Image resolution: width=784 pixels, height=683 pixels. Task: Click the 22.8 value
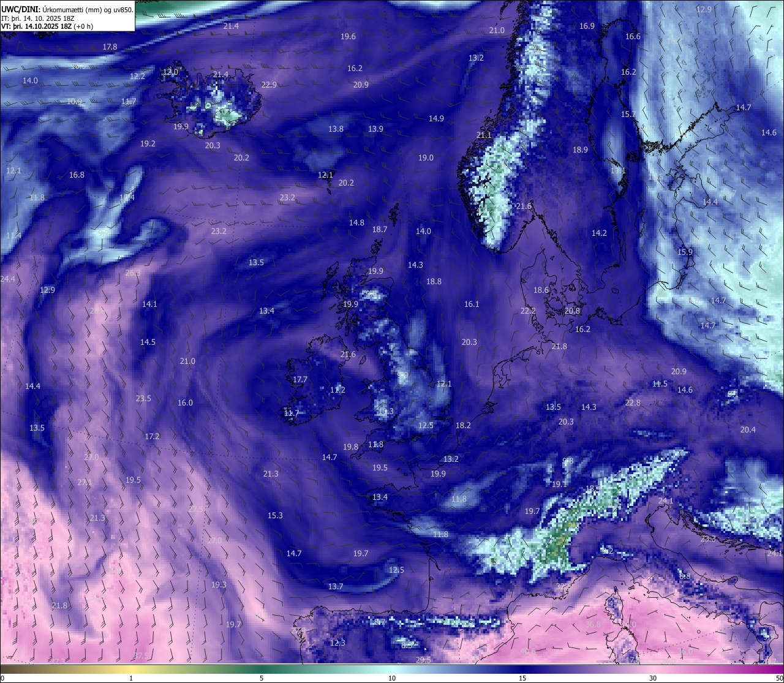coord(633,403)
